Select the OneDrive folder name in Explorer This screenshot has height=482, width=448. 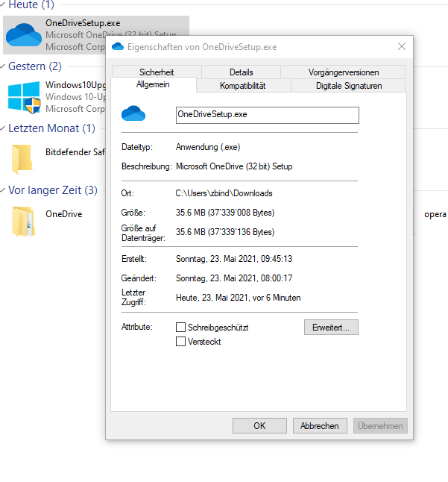(x=64, y=214)
